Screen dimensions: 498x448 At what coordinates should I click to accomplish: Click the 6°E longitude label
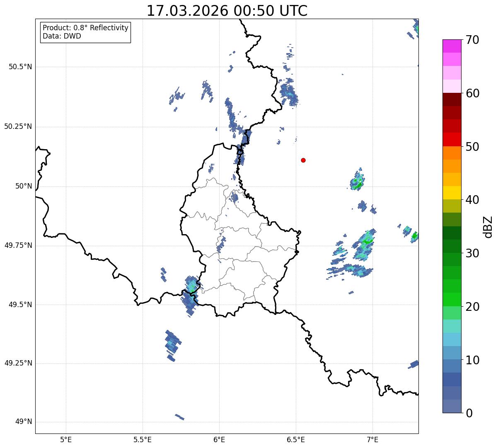219,439
